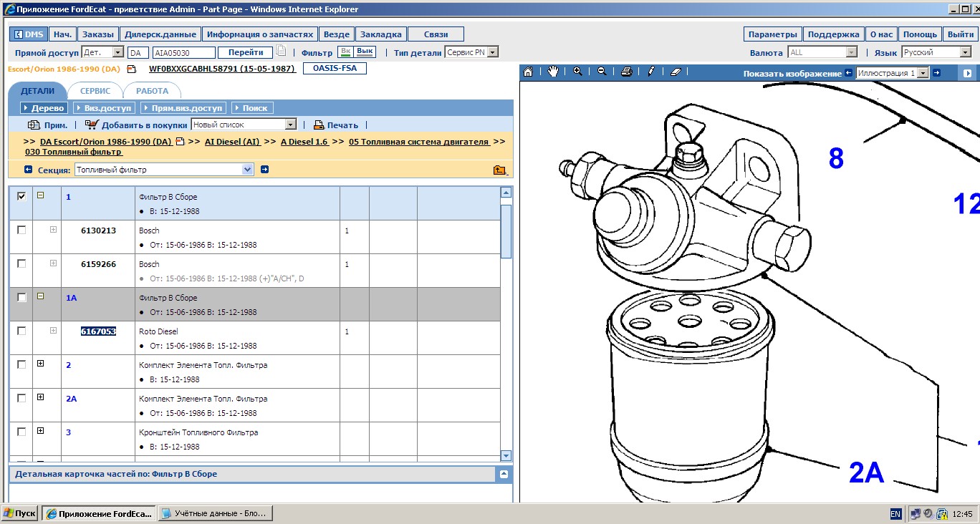
Task: Switch to the РАБОТА tab
Action: 152,91
